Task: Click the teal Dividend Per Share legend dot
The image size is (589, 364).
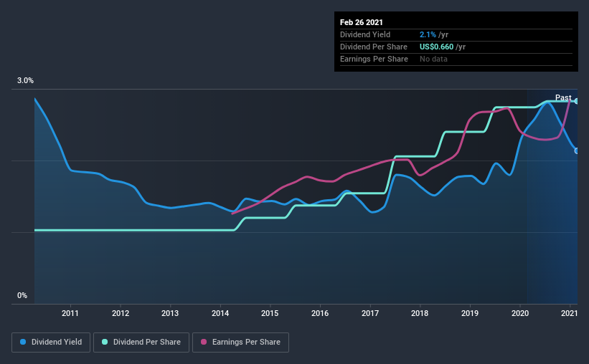Action: coord(105,342)
